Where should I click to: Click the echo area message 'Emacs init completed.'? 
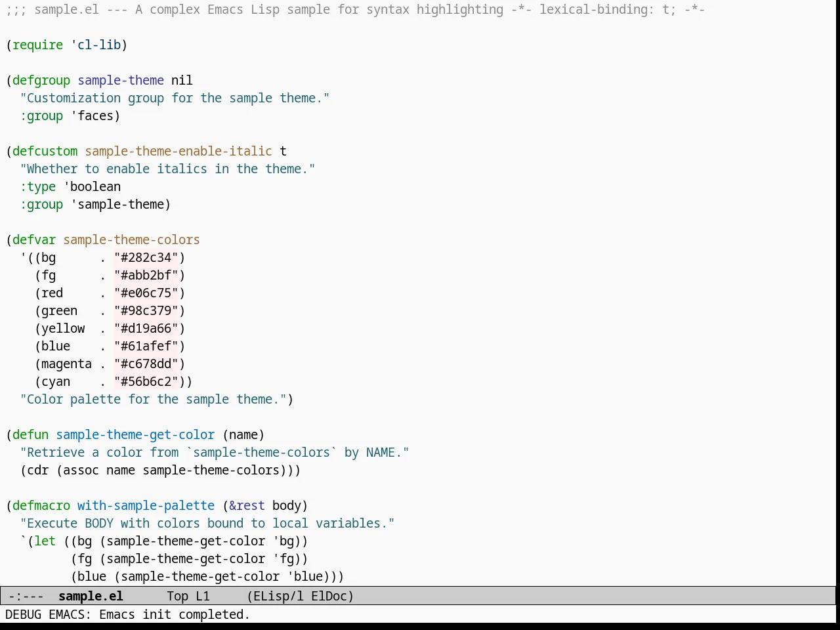coord(175,614)
